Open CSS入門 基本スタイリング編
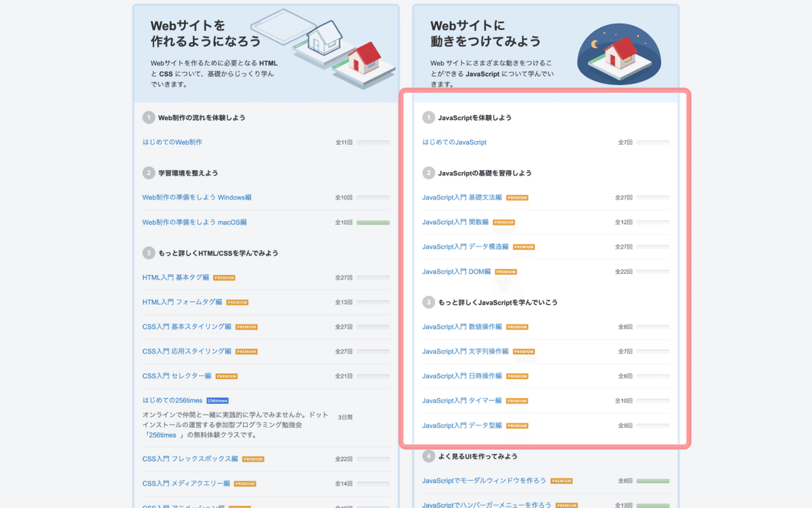The width and height of the screenshot is (812, 508). 187,326
